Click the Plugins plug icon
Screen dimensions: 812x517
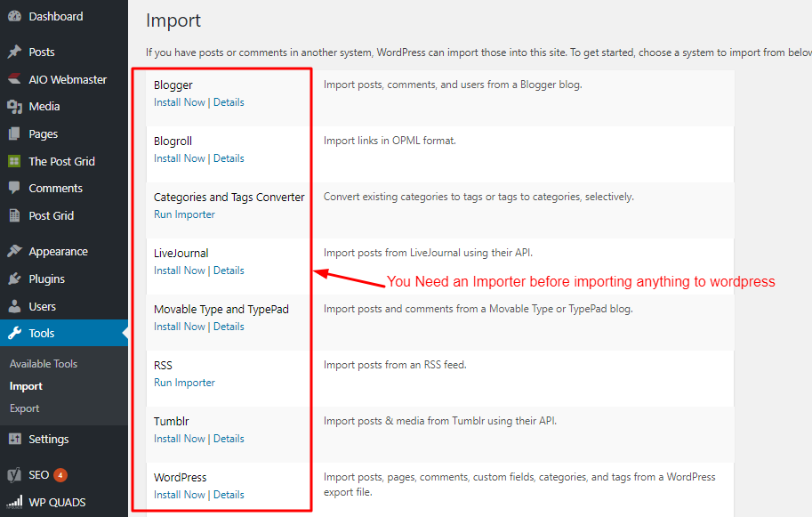pos(14,279)
